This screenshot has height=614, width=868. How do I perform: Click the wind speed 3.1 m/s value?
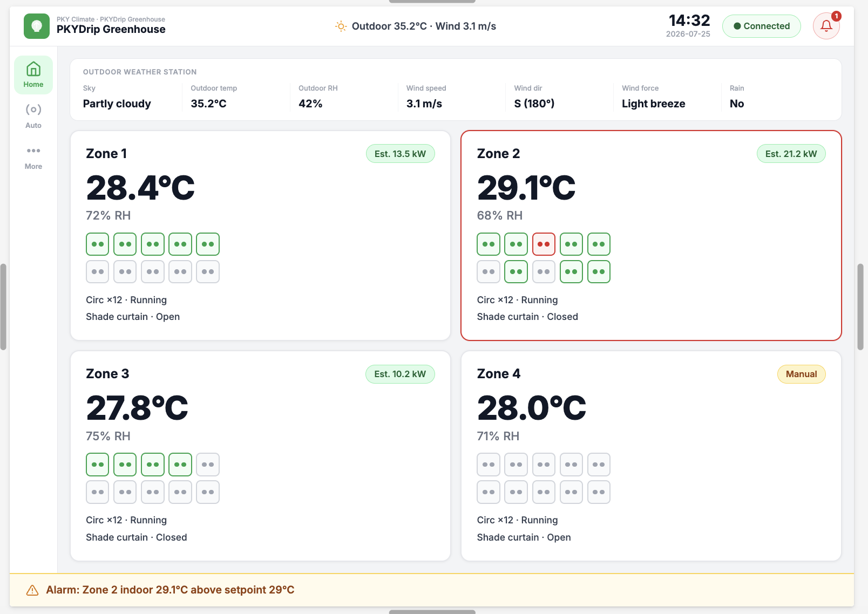pyautogui.click(x=424, y=104)
